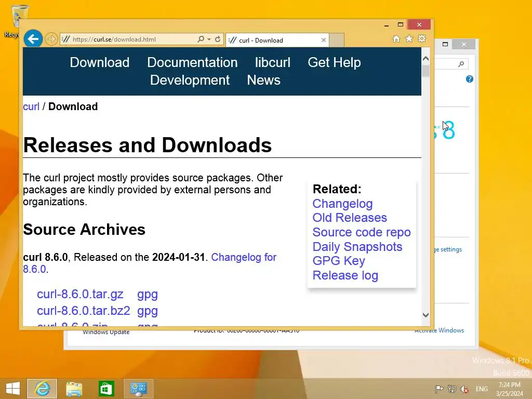
Task: Click 'Windows Update' link in System window
Action: pos(106,332)
